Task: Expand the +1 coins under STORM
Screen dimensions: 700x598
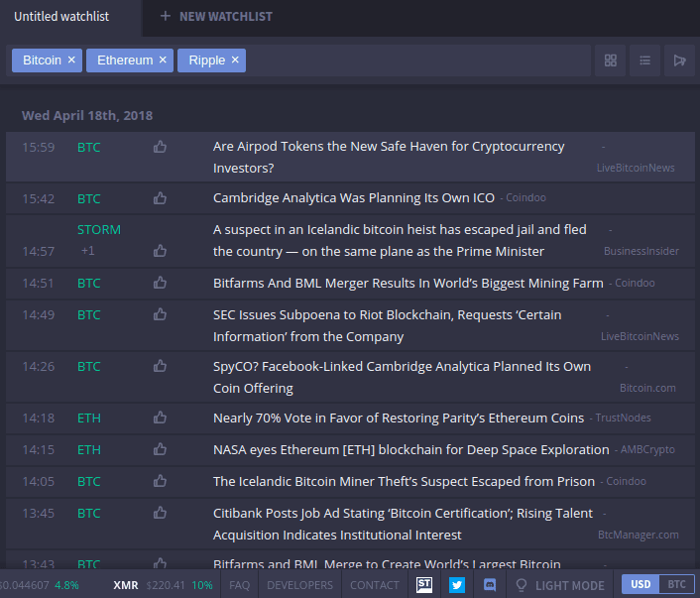Action: (x=88, y=251)
